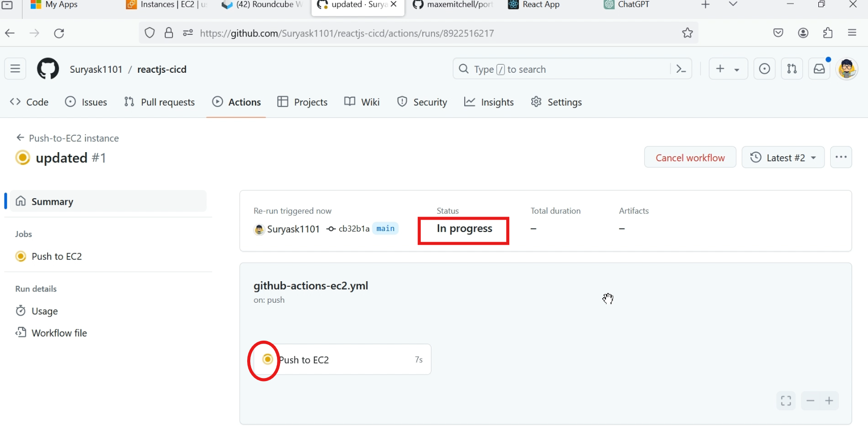
Task: Open reactjs-cicd repository link
Action: (162, 69)
